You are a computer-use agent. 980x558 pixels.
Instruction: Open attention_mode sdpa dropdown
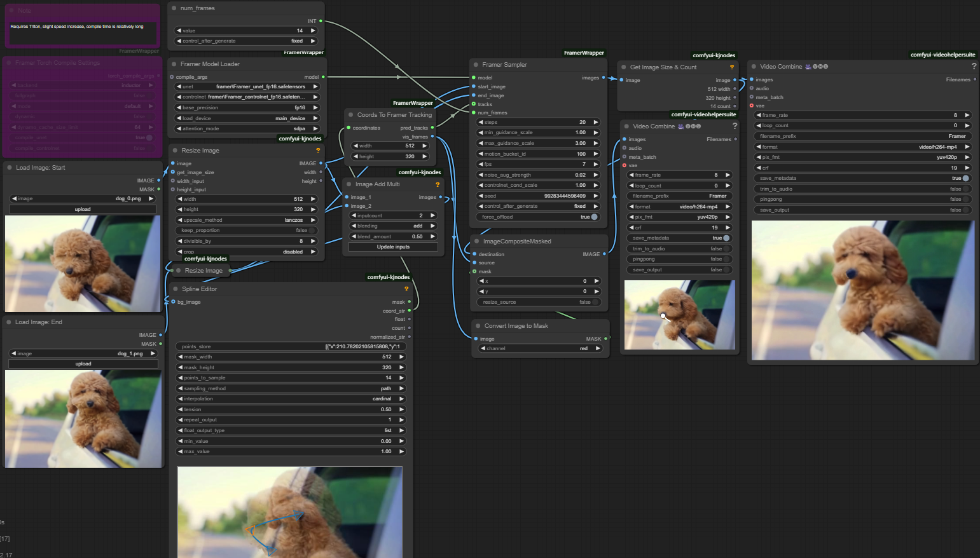[x=247, y=128]
